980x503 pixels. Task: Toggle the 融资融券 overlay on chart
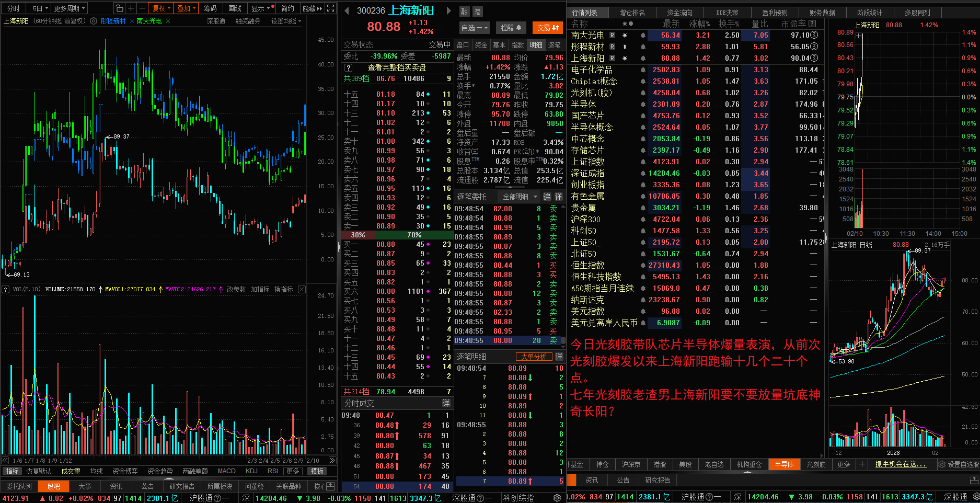[x=248, y=21]
